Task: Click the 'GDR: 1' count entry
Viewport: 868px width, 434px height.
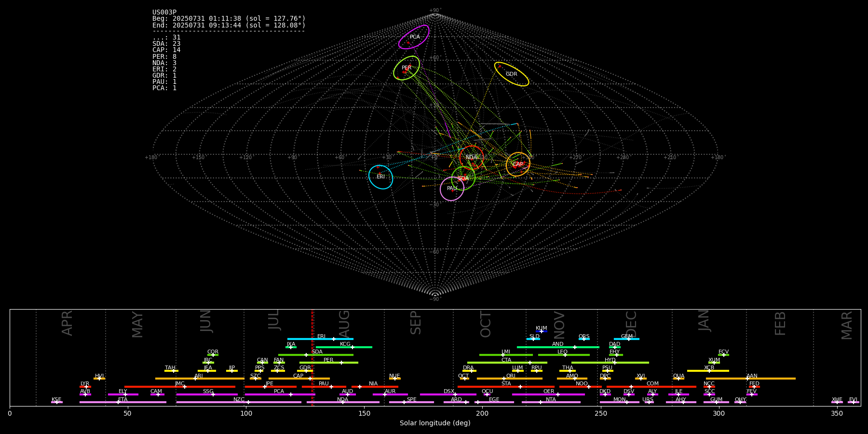Action: [164, 76]
